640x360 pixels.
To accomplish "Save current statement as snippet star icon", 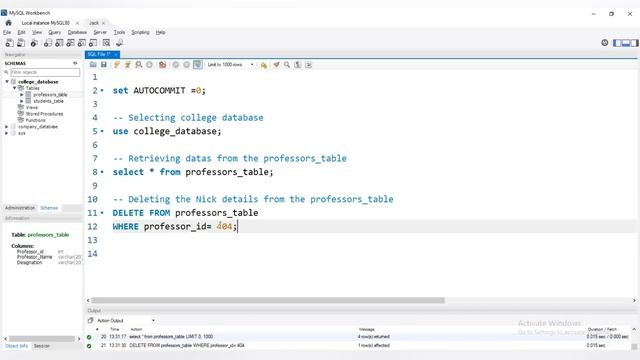I will coord(264,65).
